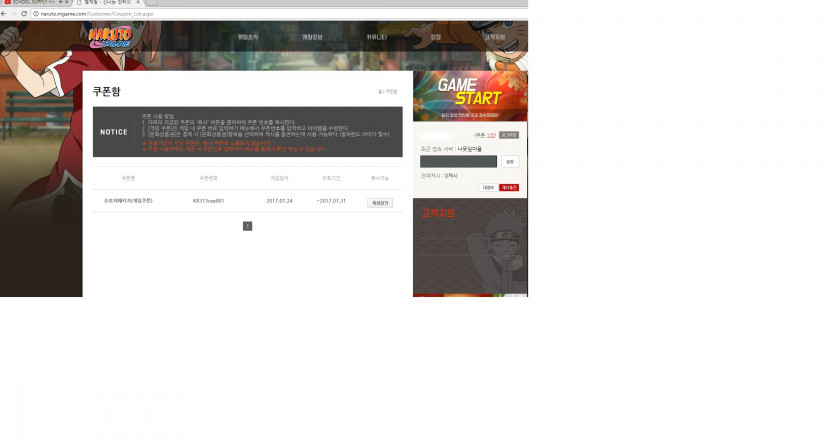Click the YouTube tab favicon

pyautogui.click(x=6, y=4)
